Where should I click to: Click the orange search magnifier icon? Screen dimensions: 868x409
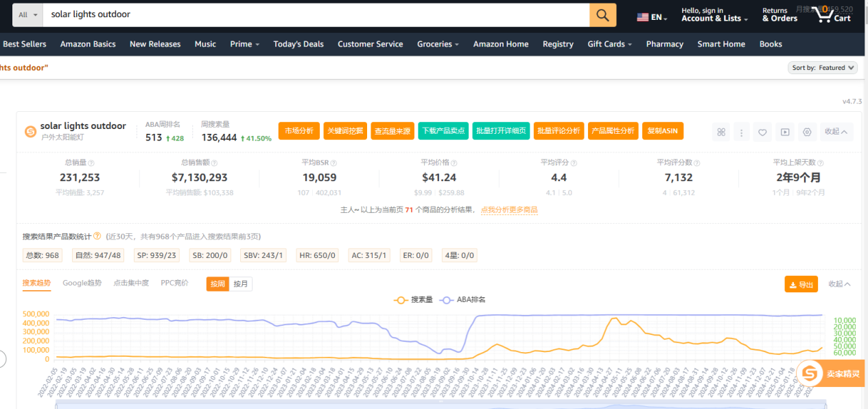602,14
